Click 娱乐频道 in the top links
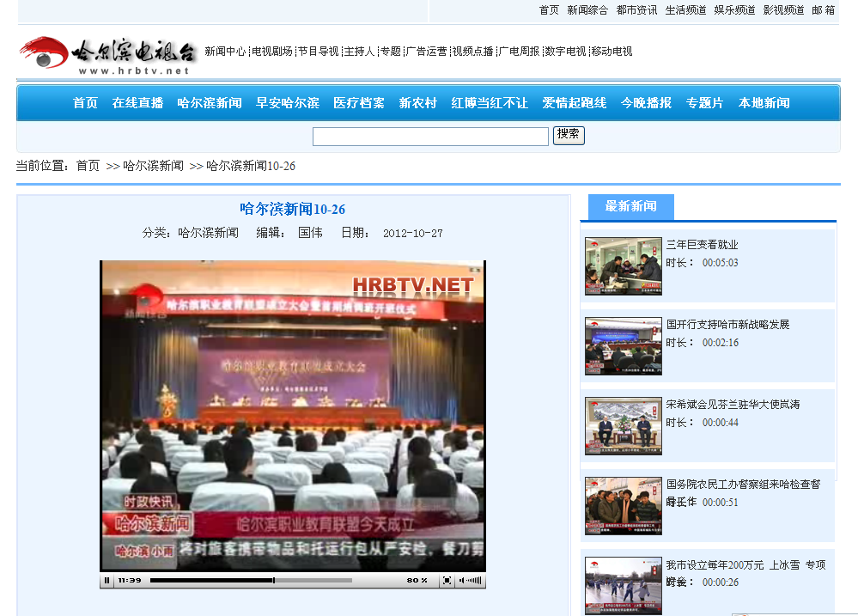This screenshot has height=616, width=858. 734,9
